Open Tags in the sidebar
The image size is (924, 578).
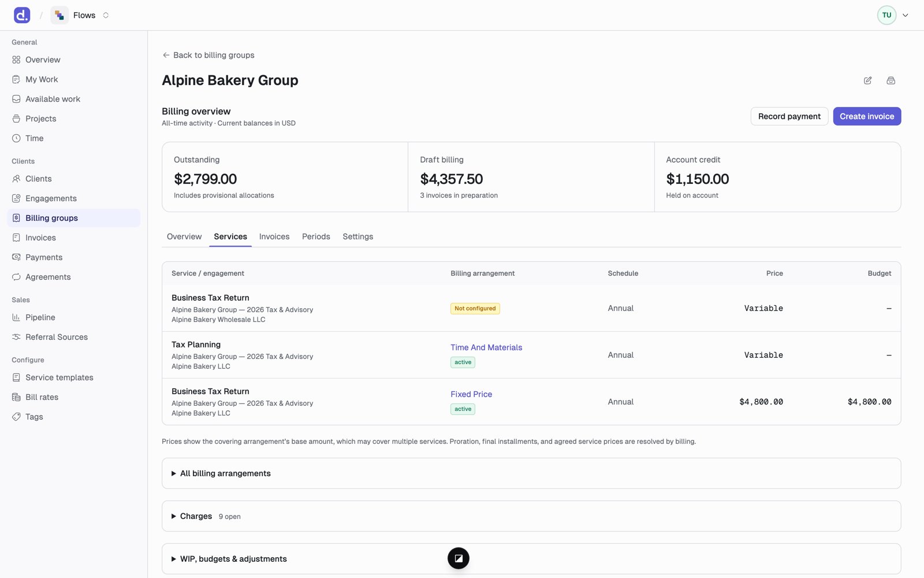[73, 417]
